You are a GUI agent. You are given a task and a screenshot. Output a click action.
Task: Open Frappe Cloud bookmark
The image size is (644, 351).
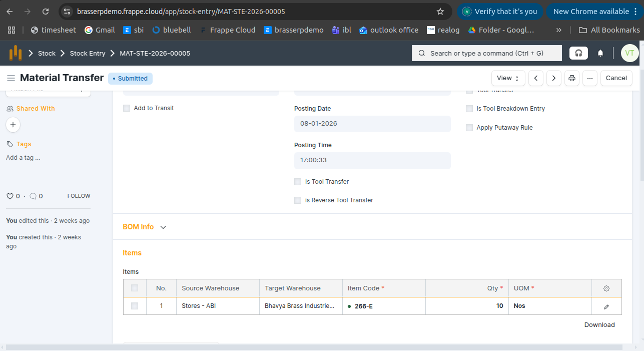(x=228, y=30)
